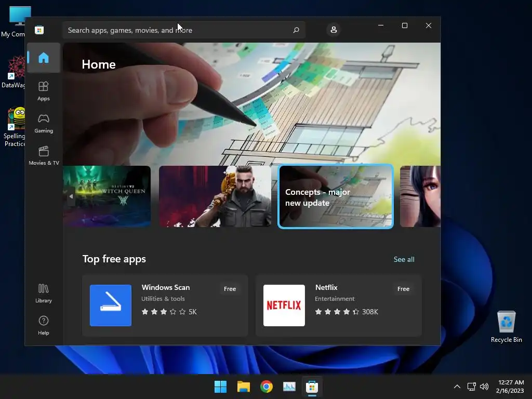This screenshot has width=532, height=399.
Task: Click Microsoft Store taskbar icon
Action: pos(312,387)
